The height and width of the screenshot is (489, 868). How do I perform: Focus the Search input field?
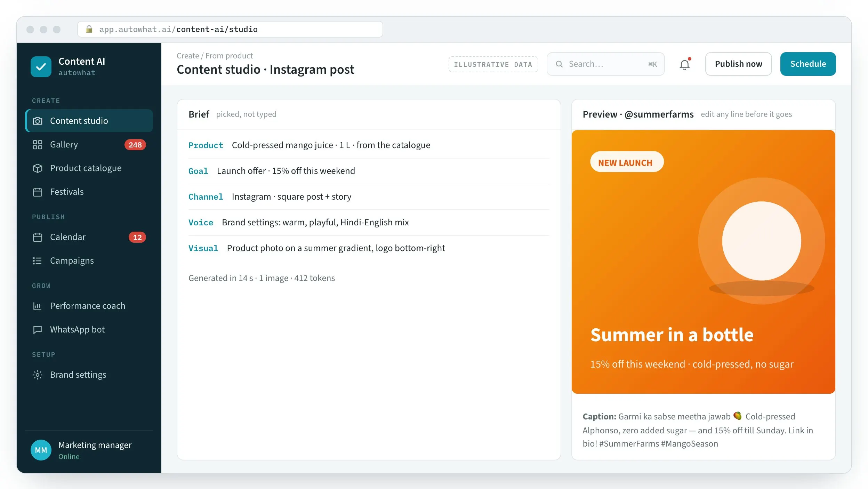click(605, 64)
